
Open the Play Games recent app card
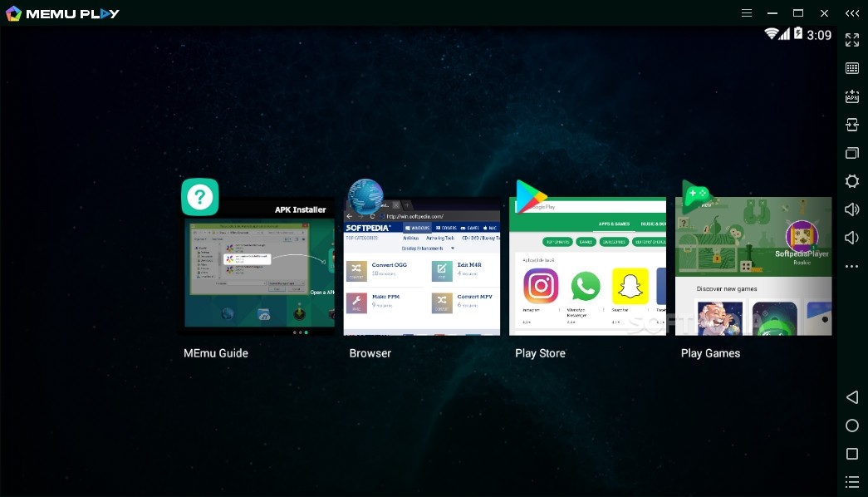pos(753,266)
